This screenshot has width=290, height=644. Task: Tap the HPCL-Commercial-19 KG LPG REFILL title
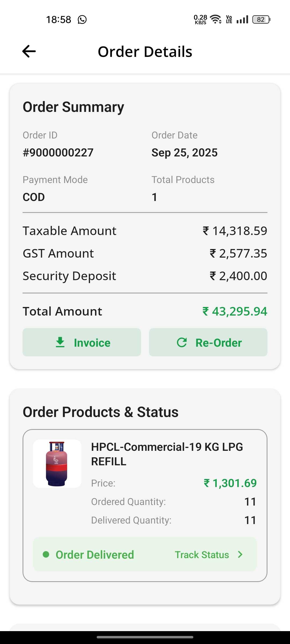167,454
